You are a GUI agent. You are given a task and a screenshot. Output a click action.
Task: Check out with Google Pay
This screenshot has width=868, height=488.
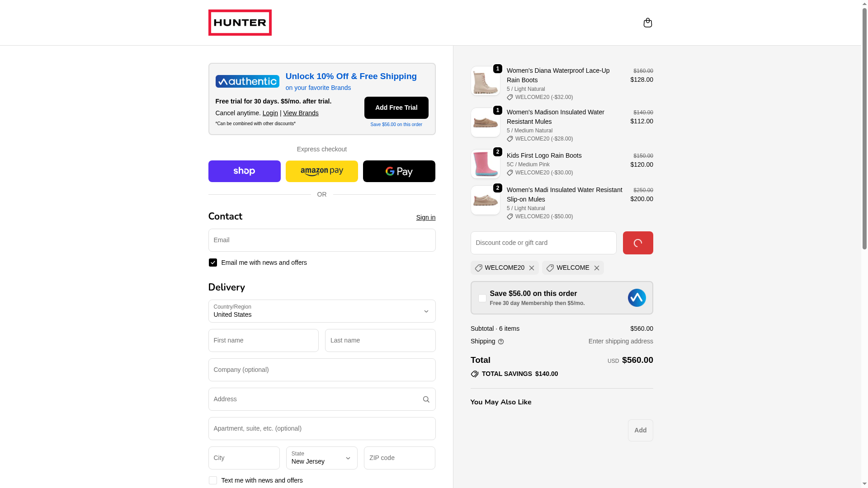click(399, 171)
